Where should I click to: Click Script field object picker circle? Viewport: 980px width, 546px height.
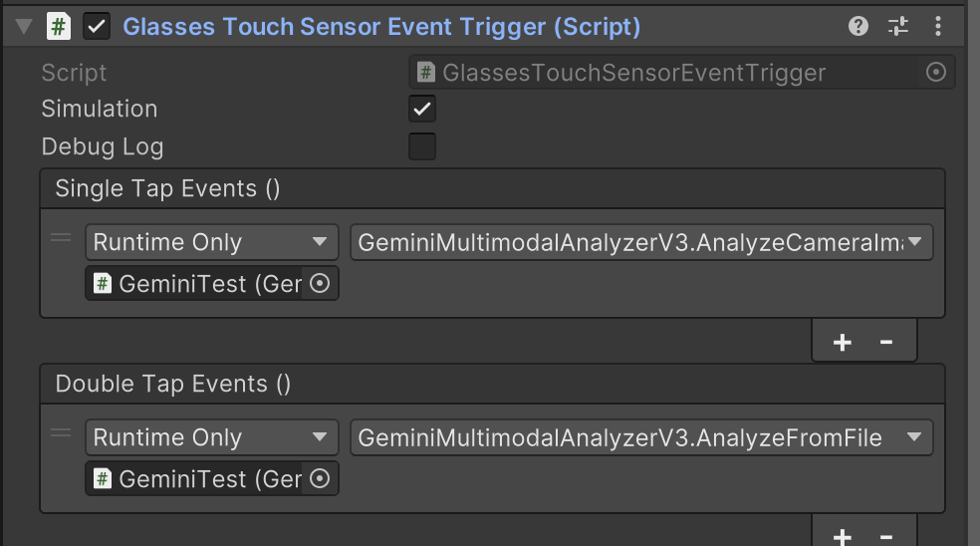[935, 72]
